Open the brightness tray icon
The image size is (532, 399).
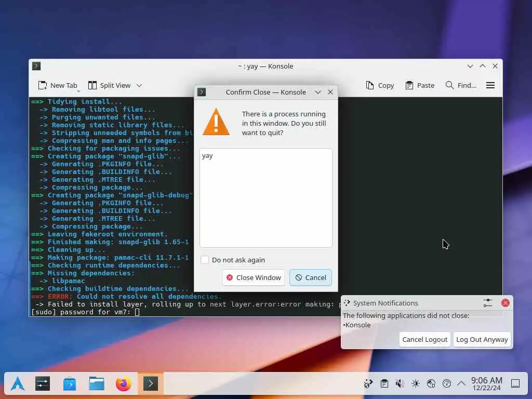[416, 384]
